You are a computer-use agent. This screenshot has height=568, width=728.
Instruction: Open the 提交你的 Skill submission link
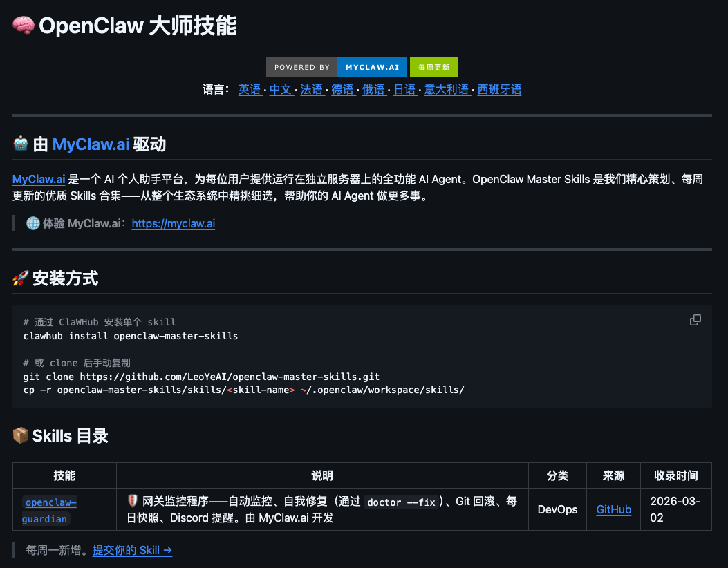pos(131,550)
